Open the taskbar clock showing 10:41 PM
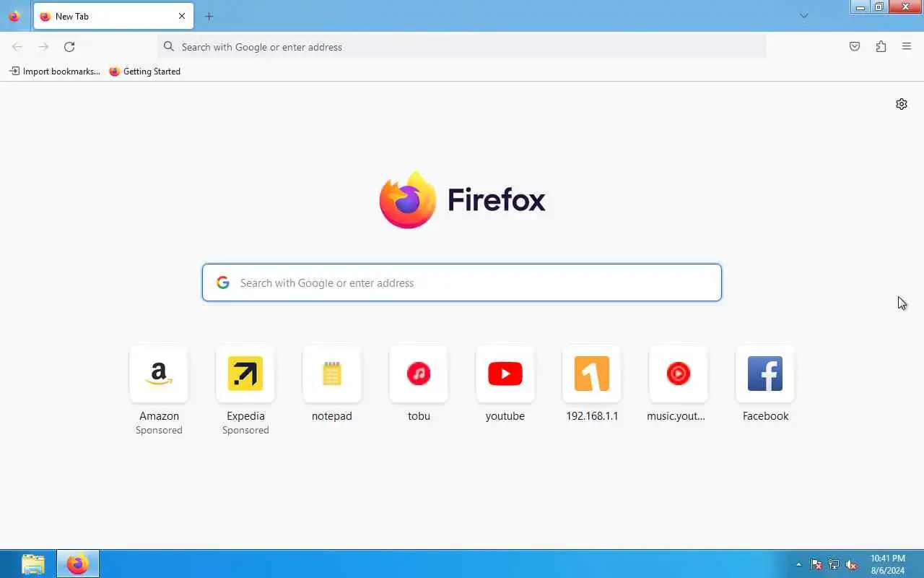Screen dimensions: 924x578 pyautogui.click(x=887, y=564)
